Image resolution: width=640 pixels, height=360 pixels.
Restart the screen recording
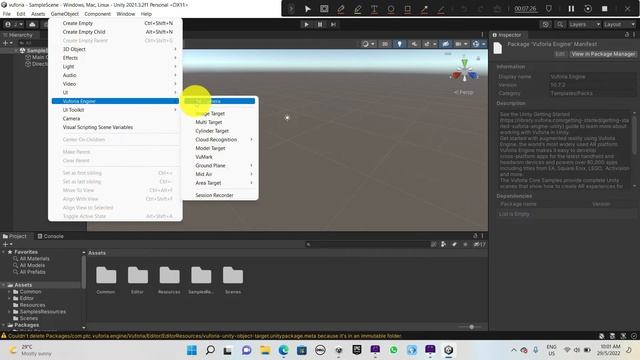click(x=588, y=9)
